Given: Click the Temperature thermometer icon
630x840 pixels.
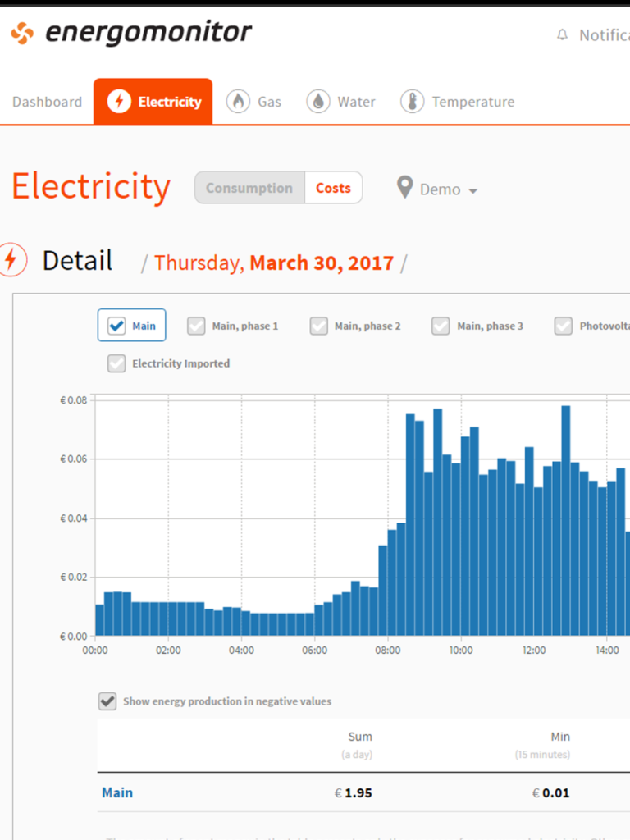Looking at the screenshot, I should [x=412, y=102].
